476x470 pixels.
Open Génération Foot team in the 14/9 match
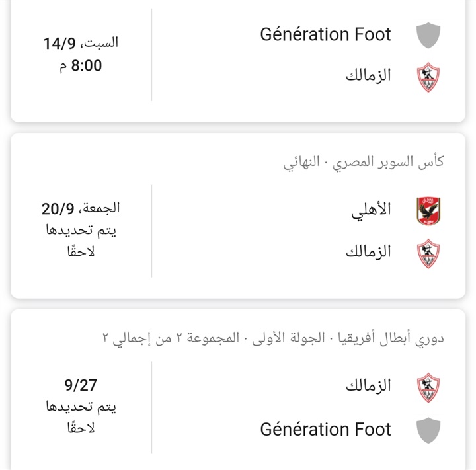click(325, 34)
